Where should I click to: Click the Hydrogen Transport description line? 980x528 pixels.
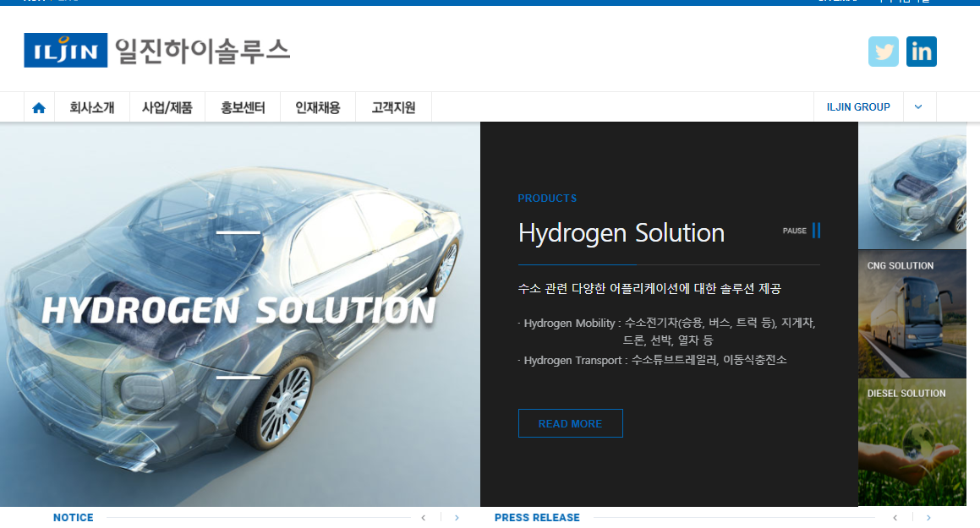(x=654, y=360)
